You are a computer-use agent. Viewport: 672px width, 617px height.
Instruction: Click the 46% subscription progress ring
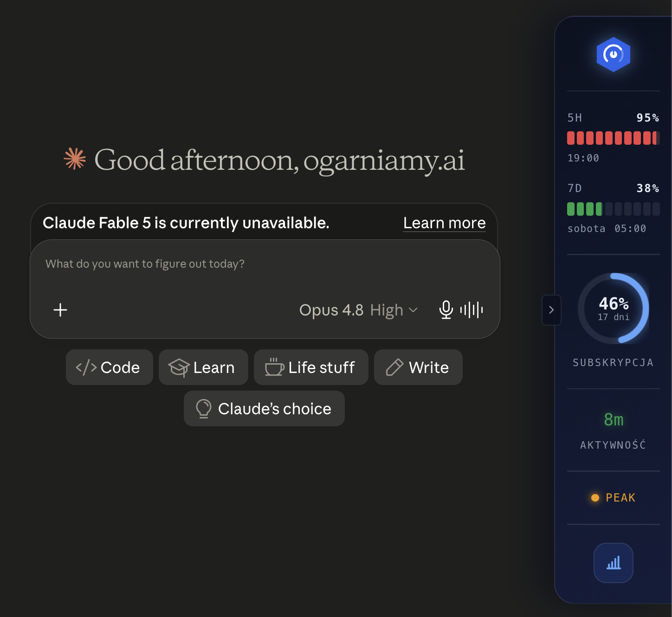pyautogui.click(x=614, y=308)
